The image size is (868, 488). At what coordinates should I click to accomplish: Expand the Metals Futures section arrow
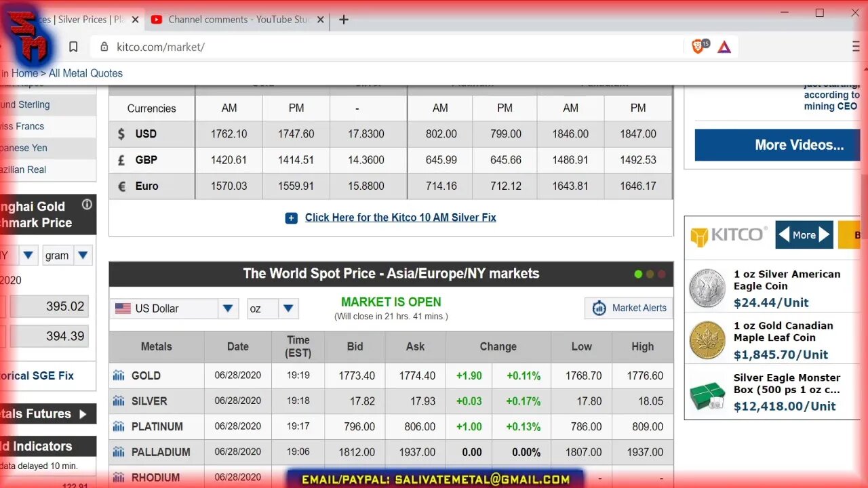[x=83, y=413]
